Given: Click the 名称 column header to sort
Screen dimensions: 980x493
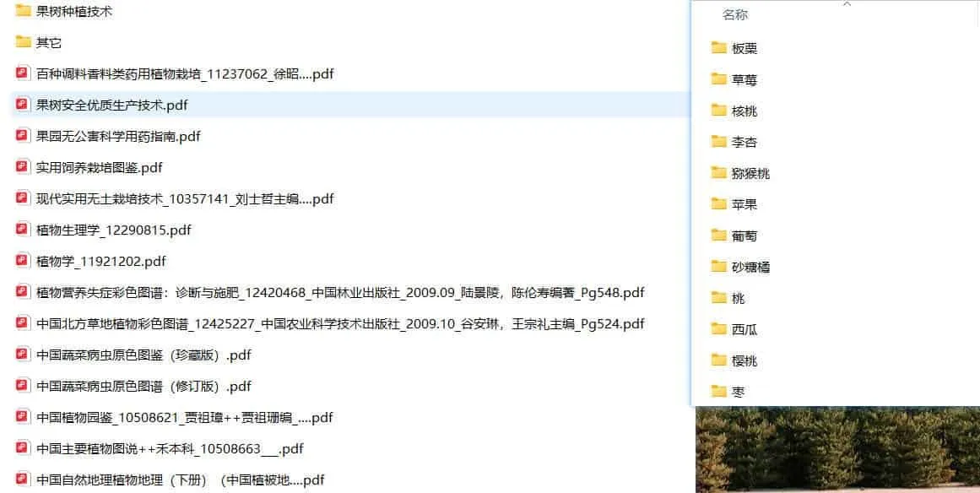Looking at the screenshot, I should 732,14.
